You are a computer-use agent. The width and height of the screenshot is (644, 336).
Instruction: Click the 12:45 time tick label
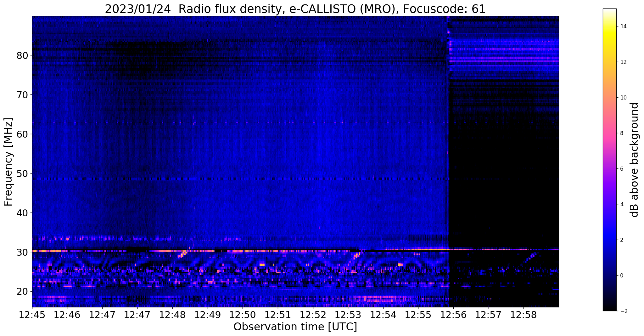[x=32, y=315]
